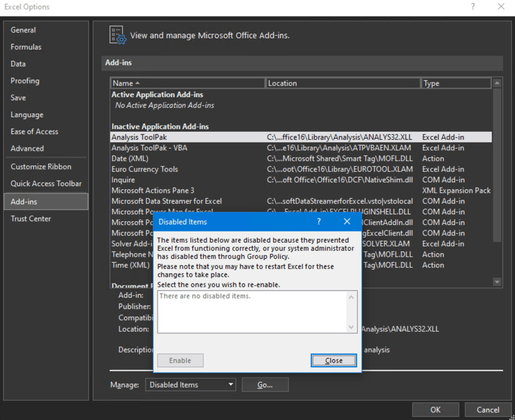Click the scroll-up arrow beside the add-ins list

point(497,84)
